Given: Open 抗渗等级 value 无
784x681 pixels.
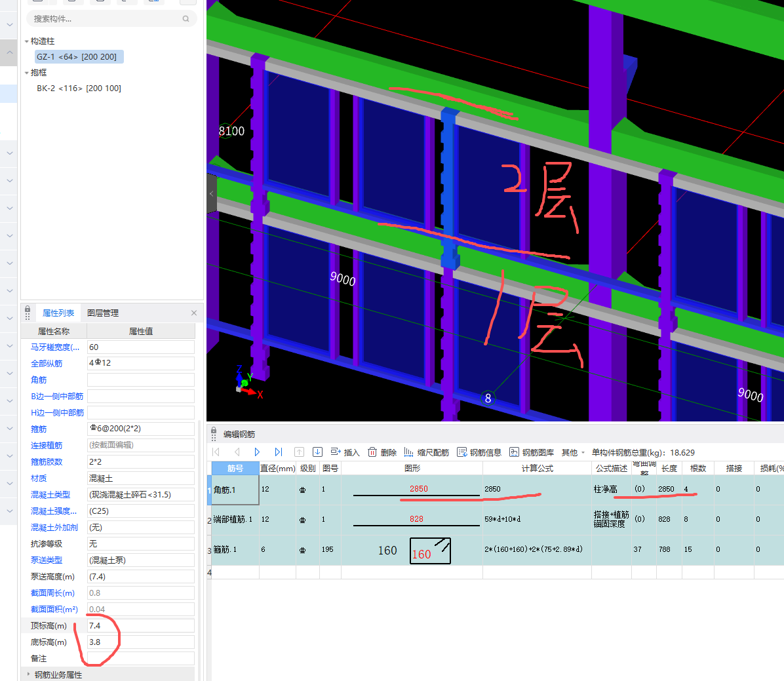Looking at the screenshot, I should point(140,543).
